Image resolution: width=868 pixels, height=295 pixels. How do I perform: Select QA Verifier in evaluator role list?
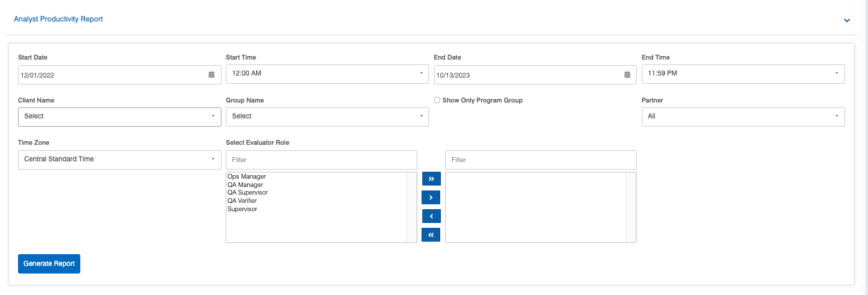pyautogui.click(x=242, y=201)
